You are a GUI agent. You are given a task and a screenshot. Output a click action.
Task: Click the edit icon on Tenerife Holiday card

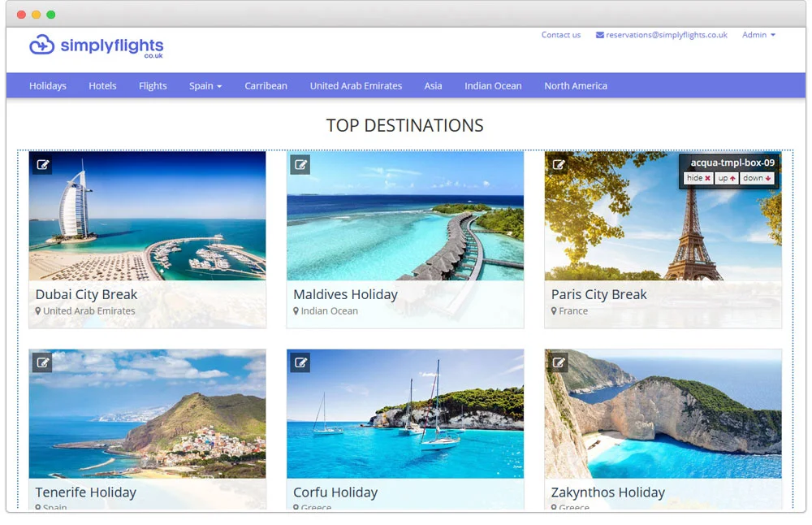pyautogui.click(x=43, y=362)
